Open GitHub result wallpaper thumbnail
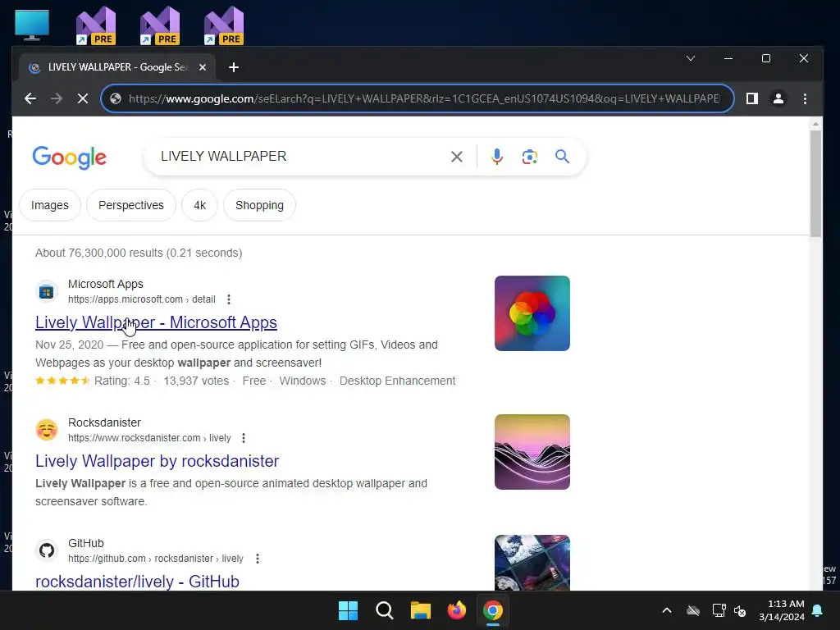The image size is (840, 630). [532, 563]
